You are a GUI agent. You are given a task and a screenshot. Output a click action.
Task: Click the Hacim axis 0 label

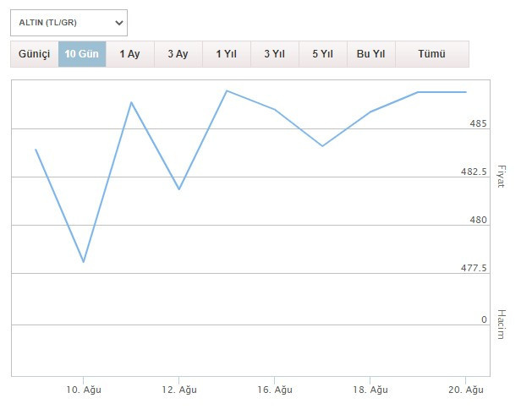484,319
